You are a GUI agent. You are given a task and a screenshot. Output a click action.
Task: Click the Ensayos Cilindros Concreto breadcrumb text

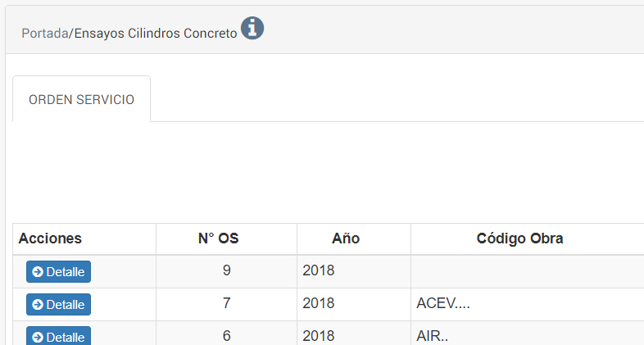(x=156, y=34)
